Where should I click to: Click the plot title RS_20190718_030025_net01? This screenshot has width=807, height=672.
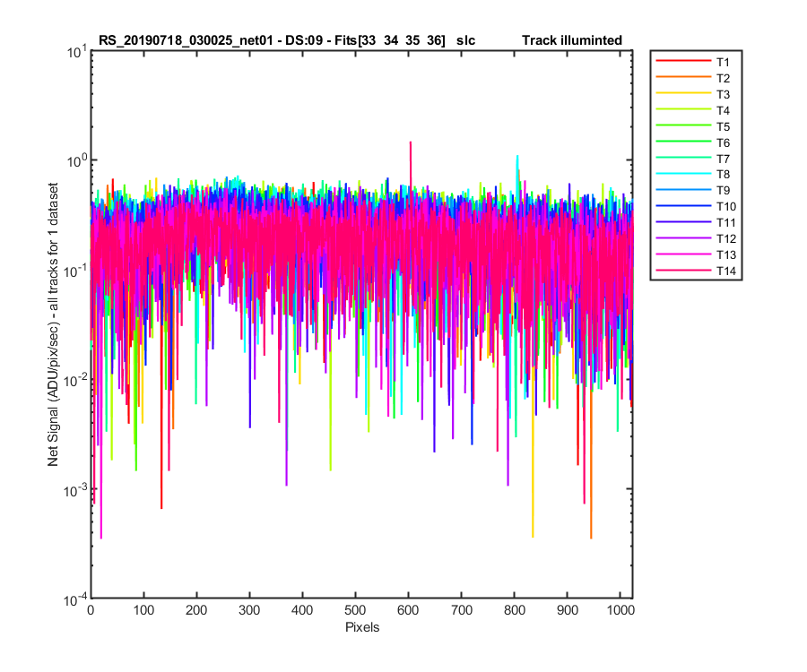point(186,40)
